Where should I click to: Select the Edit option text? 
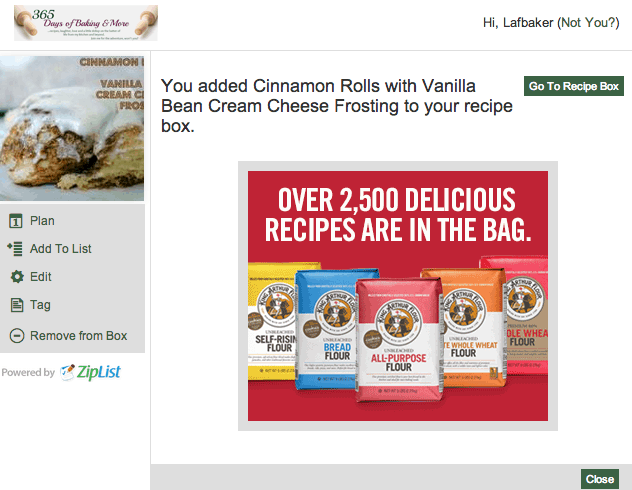[x=41, y=277]
